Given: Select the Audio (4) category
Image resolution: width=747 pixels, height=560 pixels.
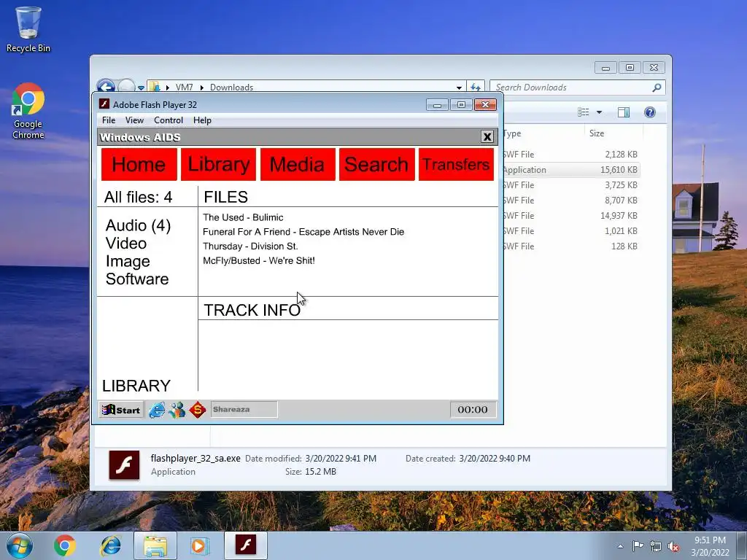Looking at the screenshot, I should (138, 225).
